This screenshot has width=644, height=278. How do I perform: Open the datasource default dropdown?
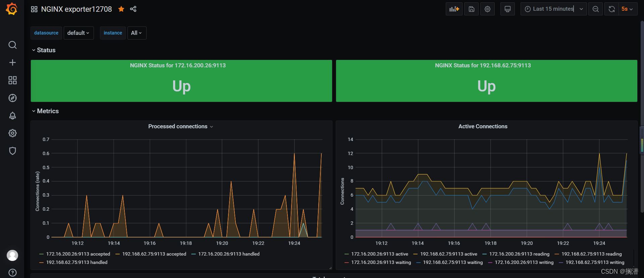[x=78, y=33]
